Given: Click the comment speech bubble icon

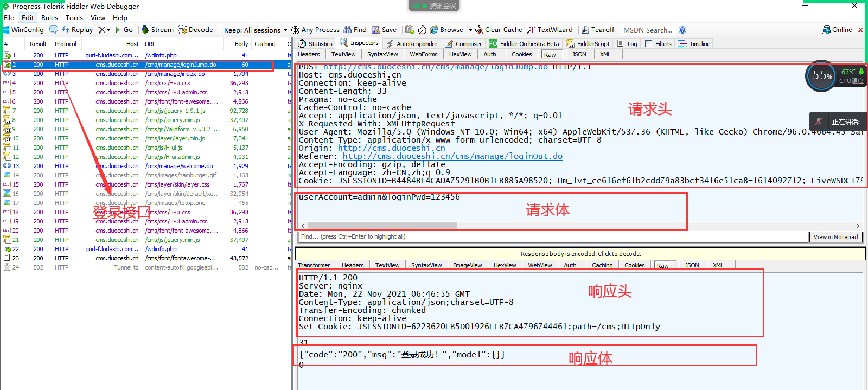Looking at the screenshot, I should click(54, 30).
